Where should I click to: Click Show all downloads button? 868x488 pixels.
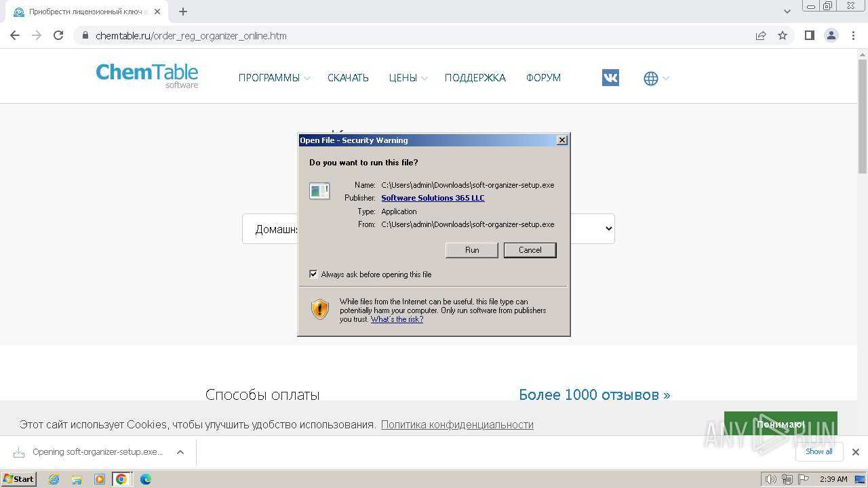pyautogui.click(x=818, y=451)
